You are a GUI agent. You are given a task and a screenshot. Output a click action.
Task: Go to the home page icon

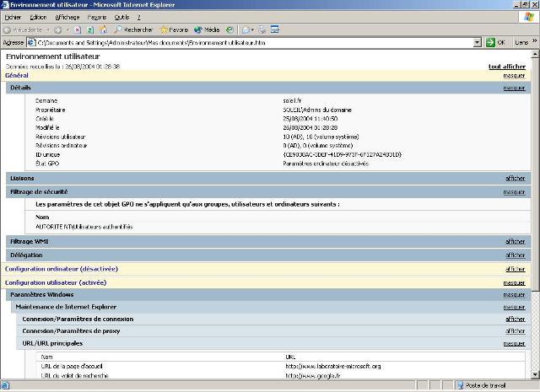tap(103, 30)
